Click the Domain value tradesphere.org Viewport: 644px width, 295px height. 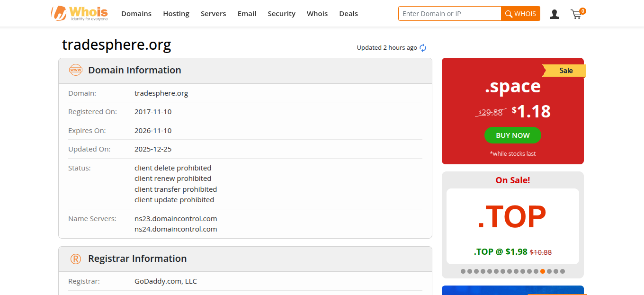tap(161, 93)
